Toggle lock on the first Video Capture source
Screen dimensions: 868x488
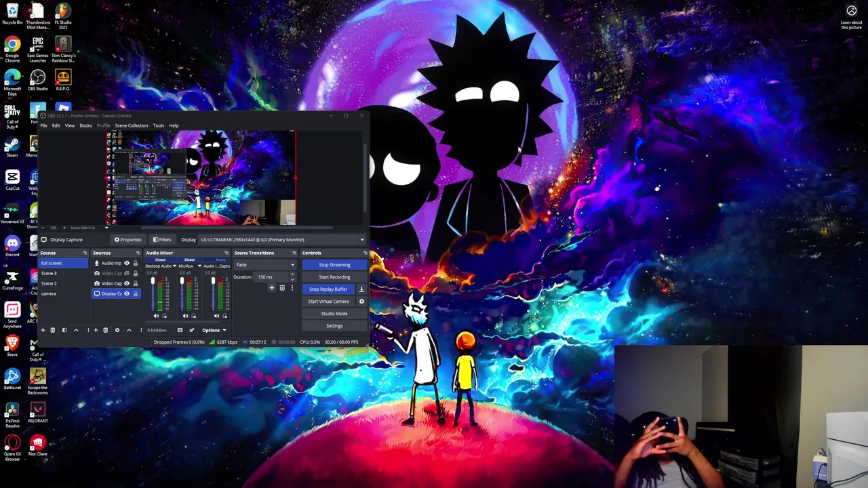(x=136, y=273)
